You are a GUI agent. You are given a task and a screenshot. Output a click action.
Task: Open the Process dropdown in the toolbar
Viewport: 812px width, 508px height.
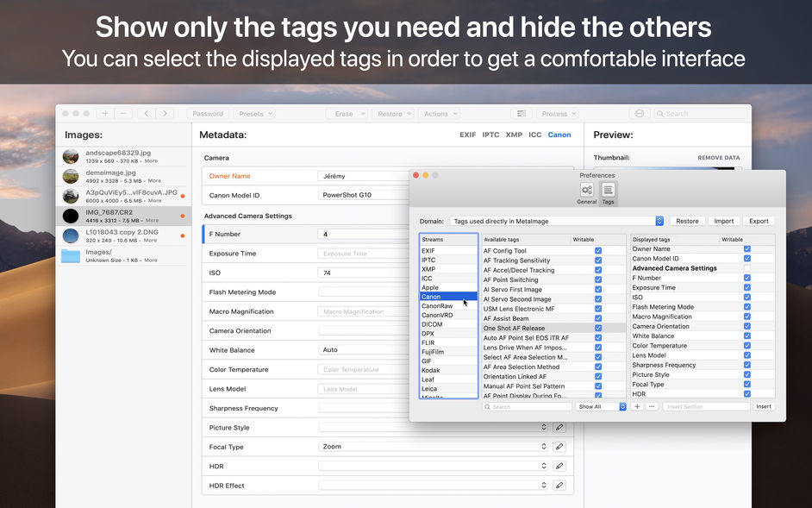pos(558,113)
